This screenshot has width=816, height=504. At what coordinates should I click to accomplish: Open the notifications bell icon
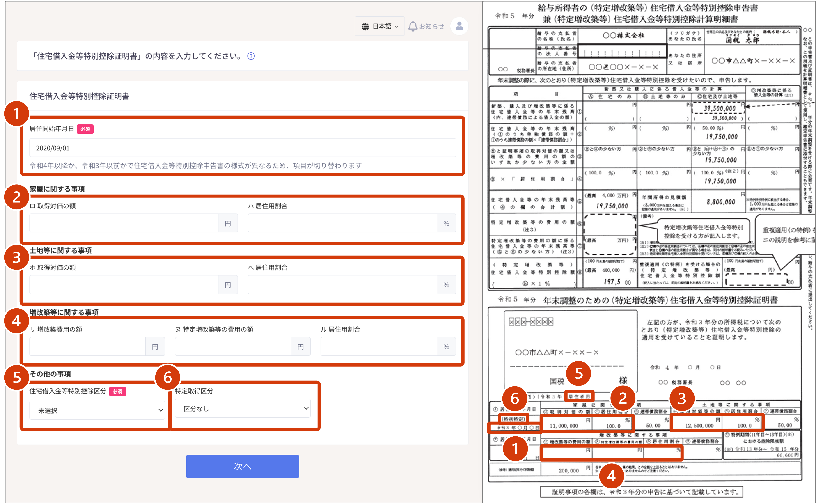pyautogui.click(x=413, y=26)
